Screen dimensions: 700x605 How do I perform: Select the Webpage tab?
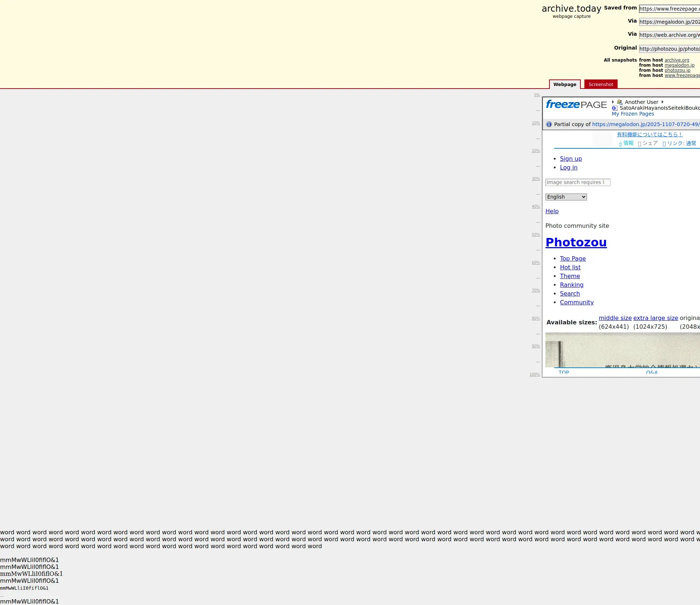564,84
